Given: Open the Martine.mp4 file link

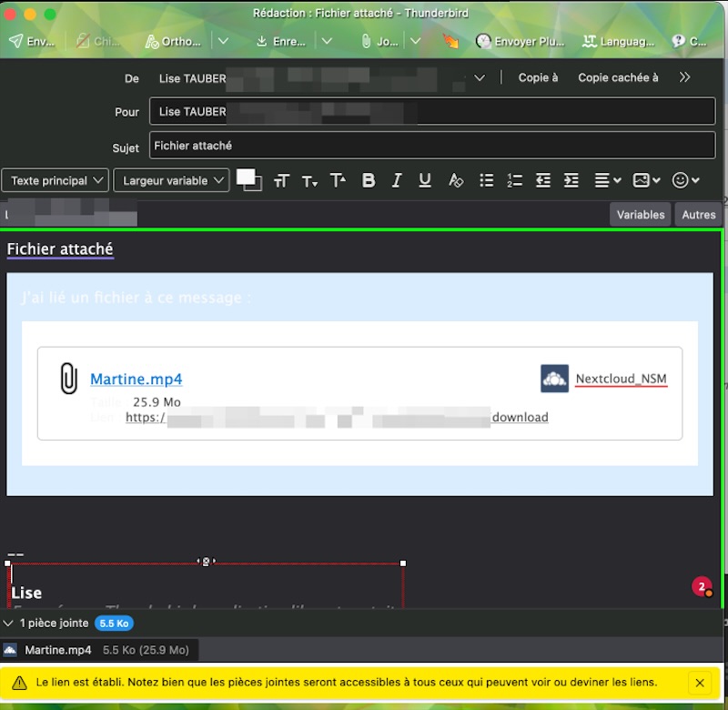Looking at the screenshot, I should tap(136, 380).
